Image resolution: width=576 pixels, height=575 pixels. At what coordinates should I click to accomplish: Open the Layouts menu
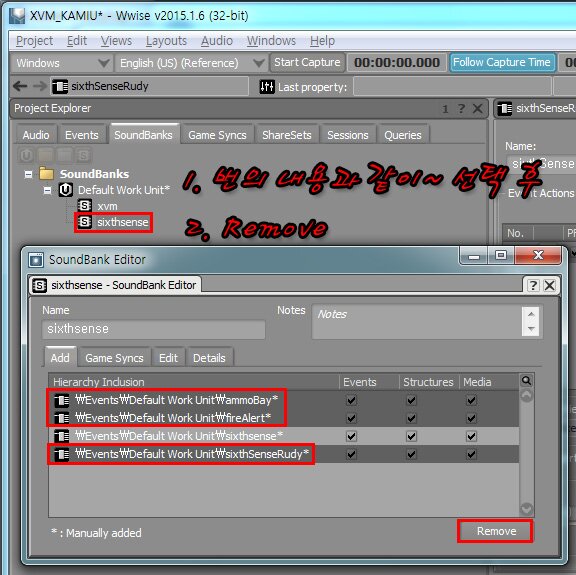pos(166,41)
